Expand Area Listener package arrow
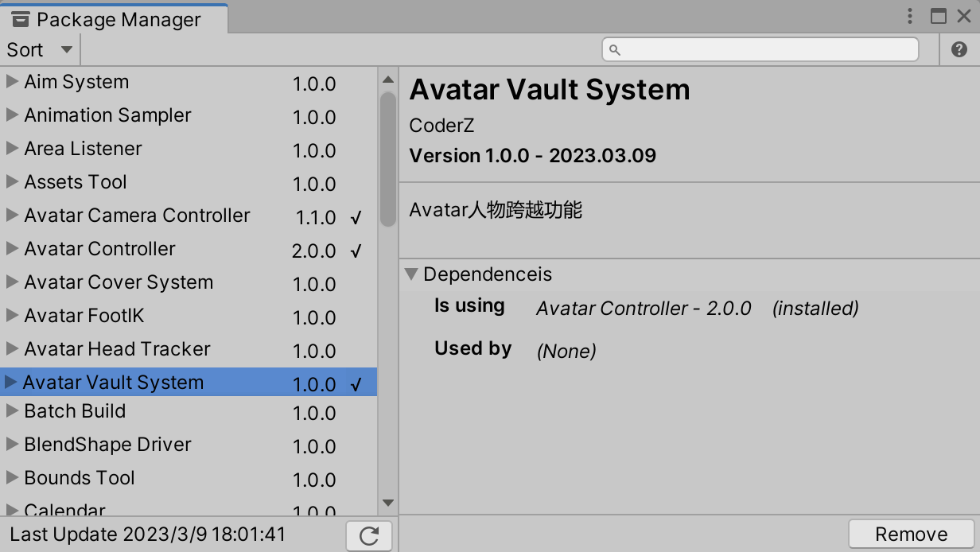The height and width of the screenshot is (552, 980). pos(12,148)
